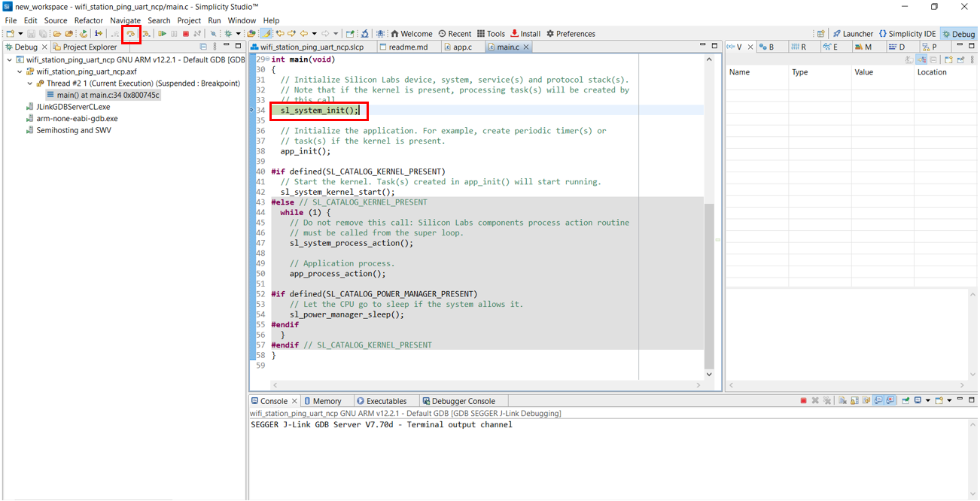Toggle Show Console on standard error change
This screenshot has width=980, height=501.
(x=890, y=401)
